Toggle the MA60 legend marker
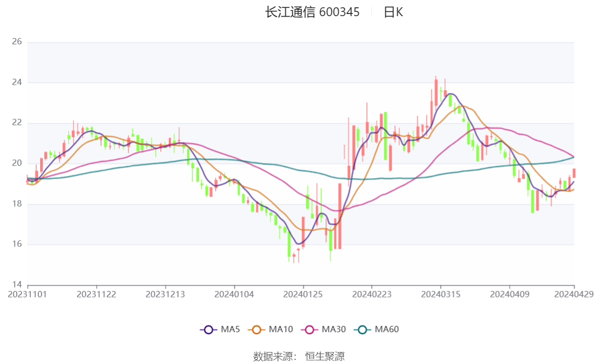The width and height of the screenshot is (598, 364). tap(363, 330)
